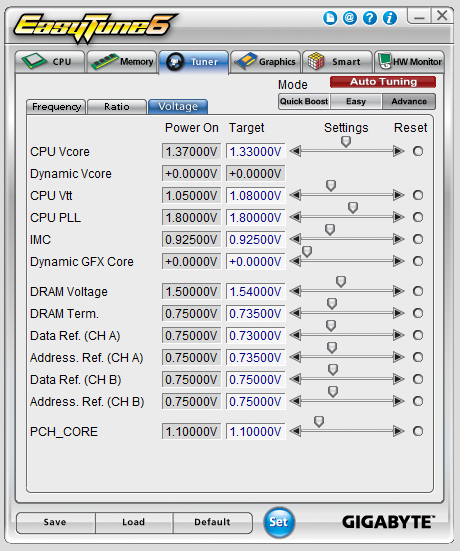This screenshot has width=460, height=551.
Task: Switch to the Frequency sub-tab
Action: tap(56, 106)
